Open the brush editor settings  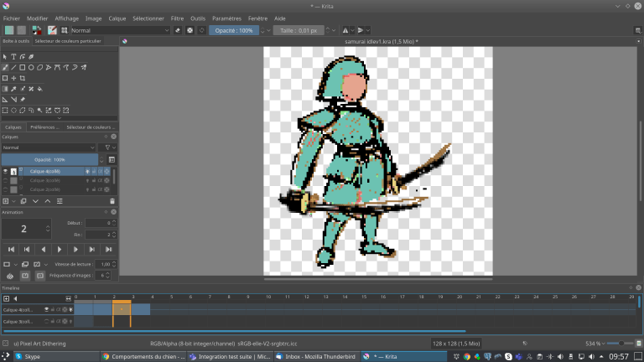[52, 30]
